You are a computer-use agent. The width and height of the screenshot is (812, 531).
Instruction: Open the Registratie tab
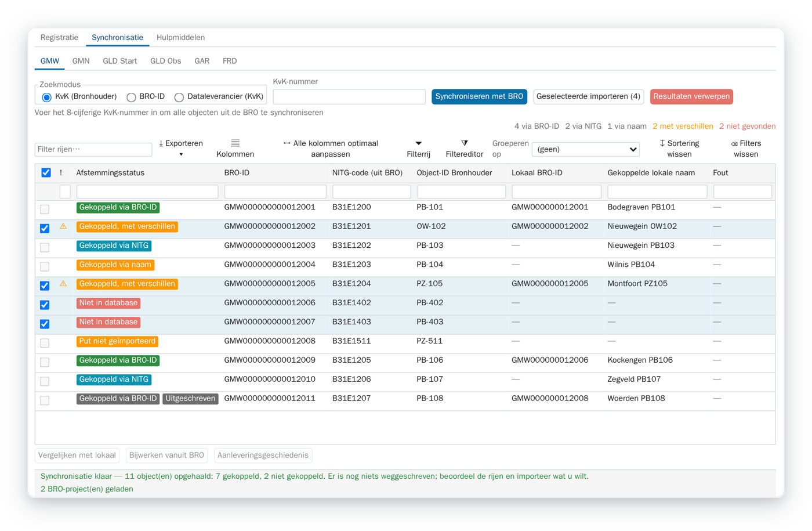tap(59, 37)
